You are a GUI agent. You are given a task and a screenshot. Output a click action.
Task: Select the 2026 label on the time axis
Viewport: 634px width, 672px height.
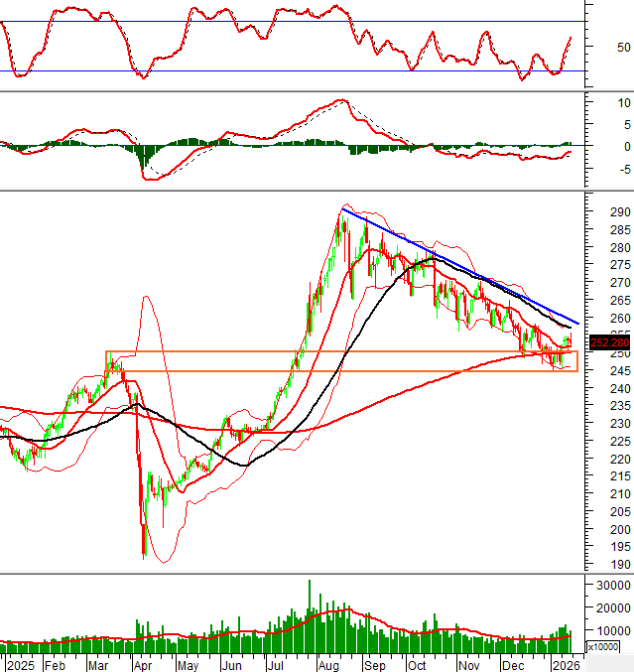566,666
